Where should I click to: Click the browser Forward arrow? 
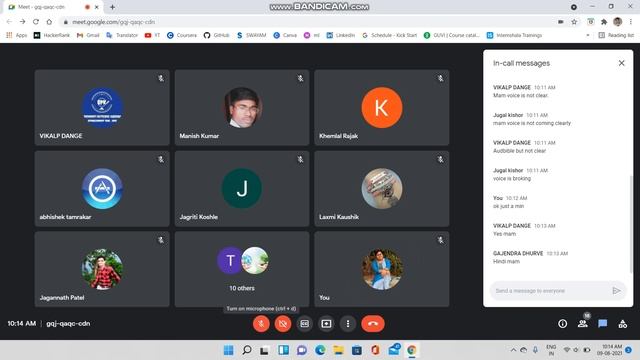coord(22,22)
